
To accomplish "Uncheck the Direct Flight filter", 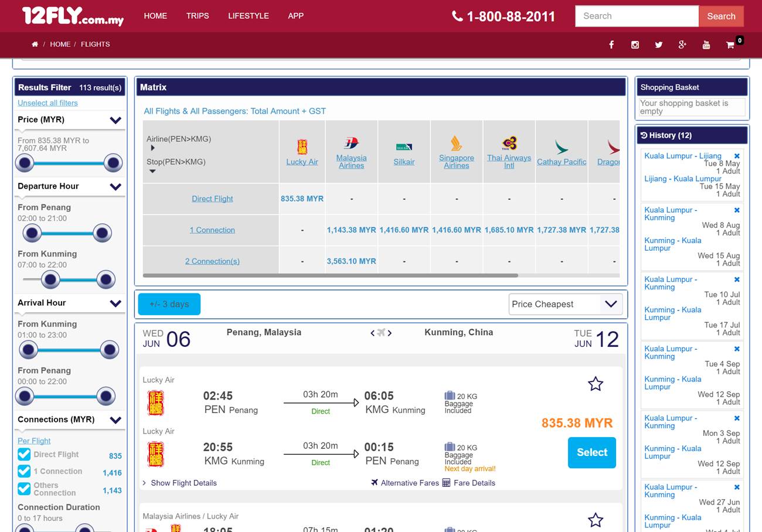I will click(x=24, y=455).
